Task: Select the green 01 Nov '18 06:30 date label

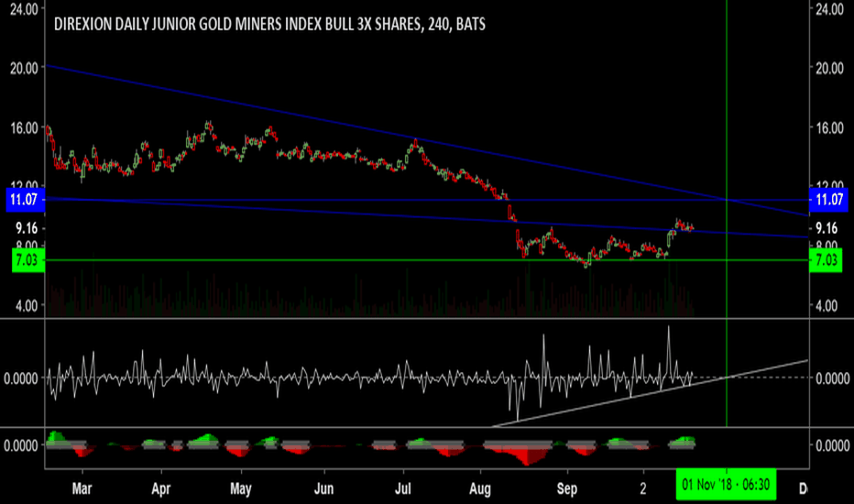Action: pyautogui.click(x=726, y=485)
